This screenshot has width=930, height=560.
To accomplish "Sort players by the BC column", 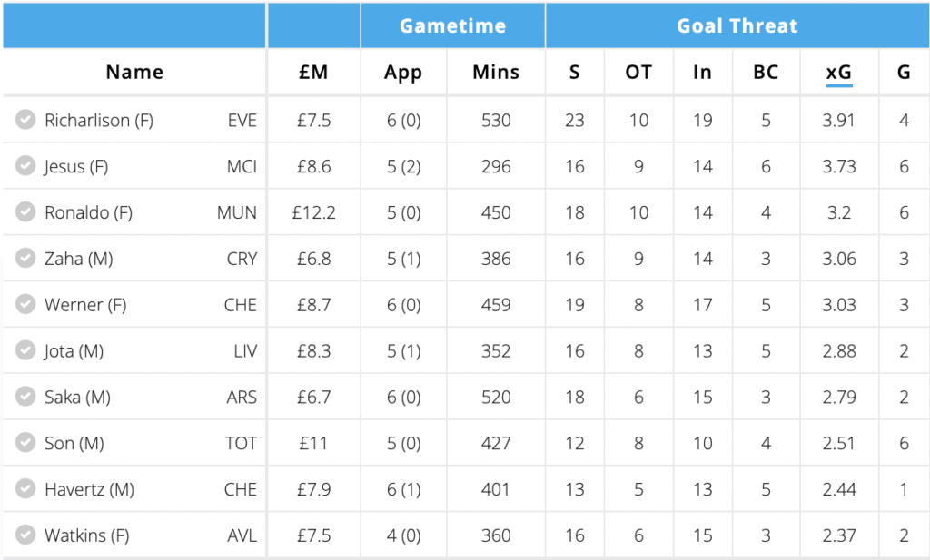I will [x=766, y=72].
